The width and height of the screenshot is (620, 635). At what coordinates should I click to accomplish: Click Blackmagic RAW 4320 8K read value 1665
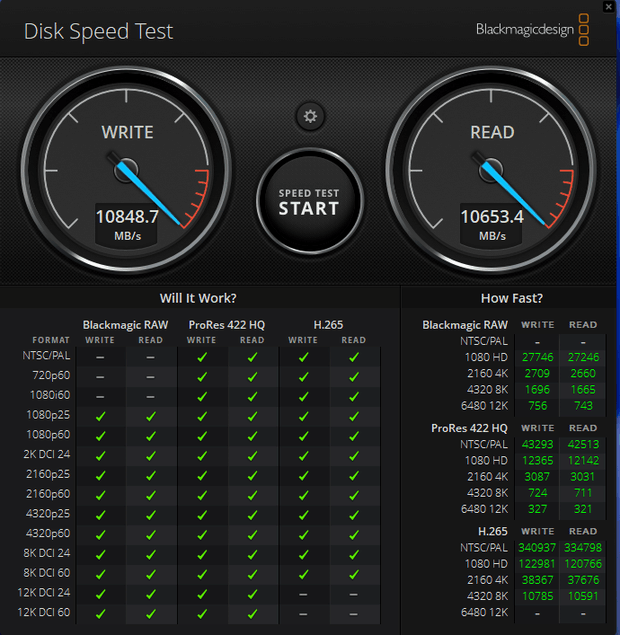(x=583, y=390)
